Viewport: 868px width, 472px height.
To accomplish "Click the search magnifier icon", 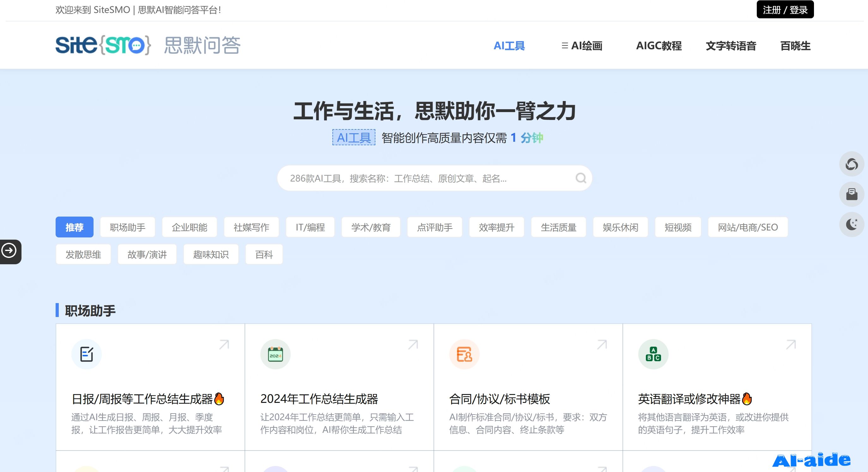I will (x=580, y=178).
